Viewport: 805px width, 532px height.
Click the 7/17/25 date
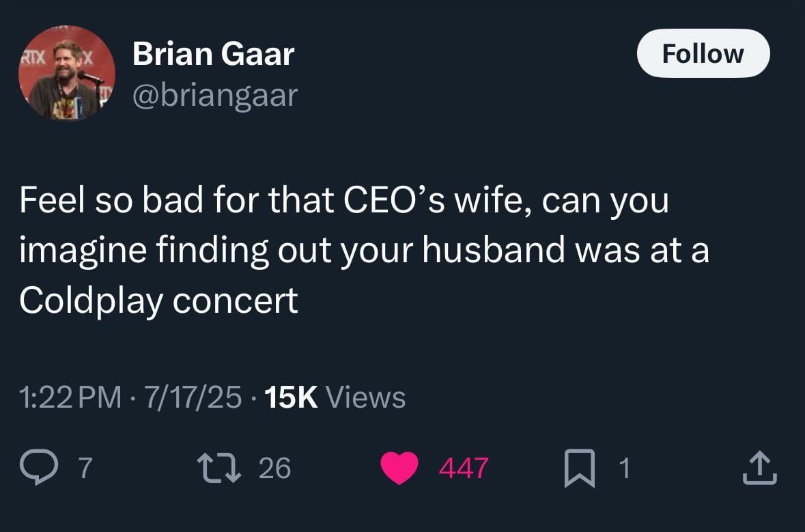pyautogui.click(x=193, y=397)
